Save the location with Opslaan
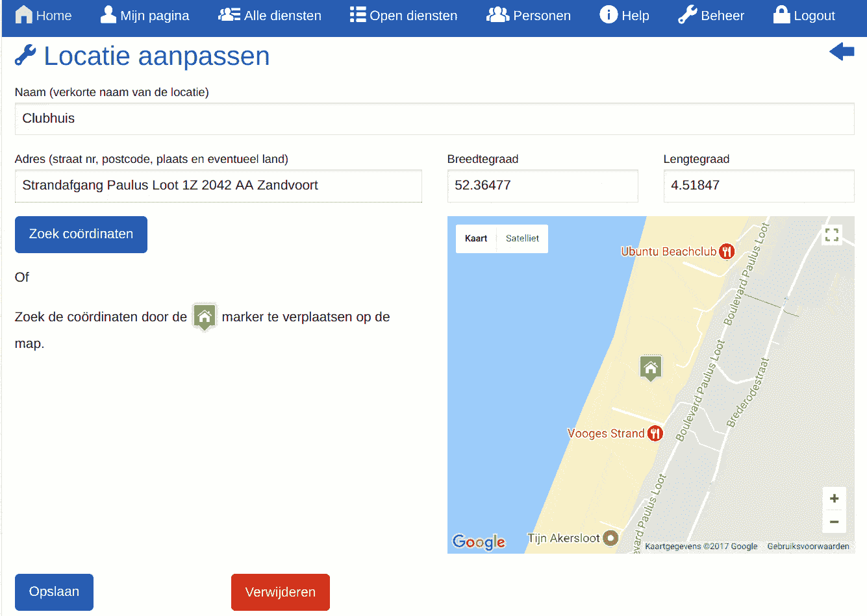Image resolution: width=867 pixels, height=616 pixels. point(53,592)
